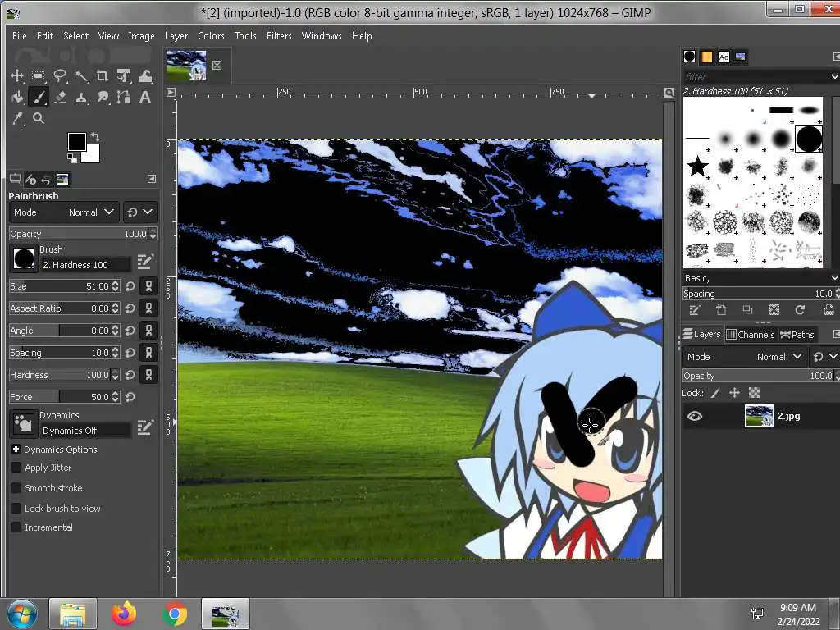Adjust the Paintbrush Opacity slider
The image size is (840, 630).
[78, 234]
